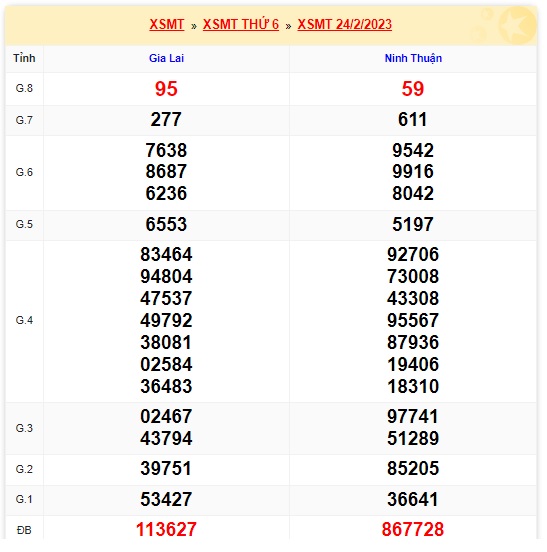Select the G.4 number 02584
This screenshot has width=547, height=552.
pyautogui.click(x=166, y=364)
